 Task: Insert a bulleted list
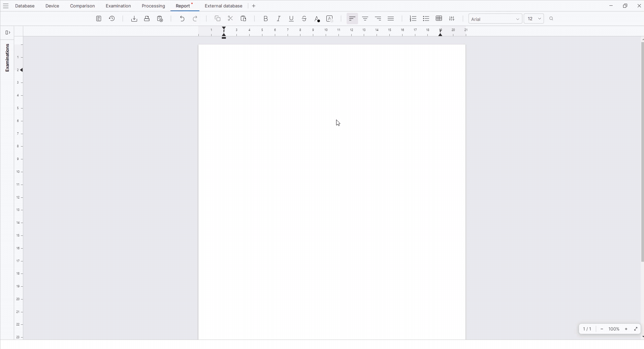(426, 19)
